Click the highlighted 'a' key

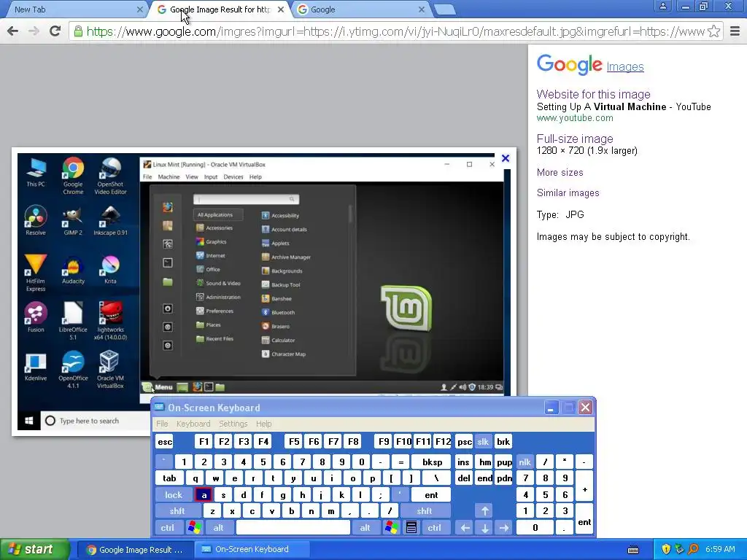pyautogui.click(x=204, y=495)
